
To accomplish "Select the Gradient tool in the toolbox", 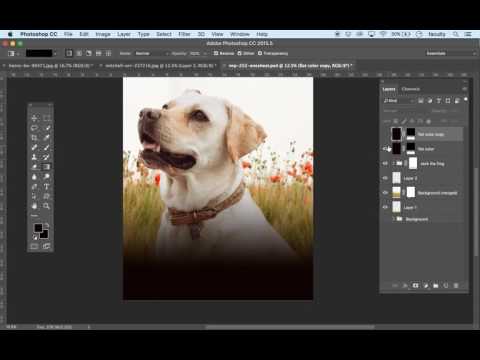I will pyautogui.click(x=47, y=167).
